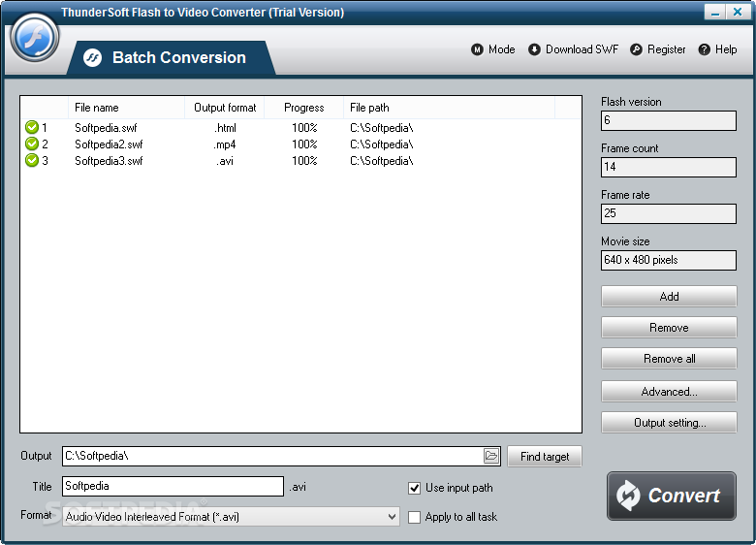This screenshot has height=545, width=756.
Task: Click the file path of Softpedia.swf row
Action: coord(381,128)
